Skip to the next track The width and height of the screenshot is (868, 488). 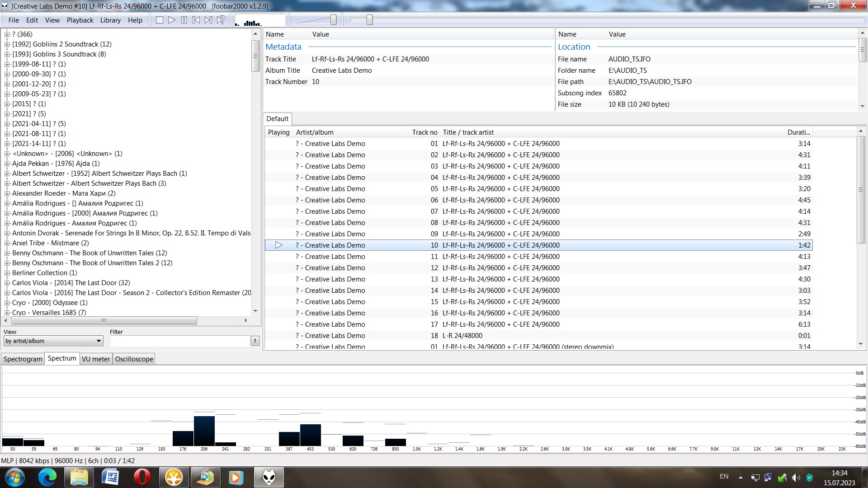pyautogui.click(x=208, y=20)
